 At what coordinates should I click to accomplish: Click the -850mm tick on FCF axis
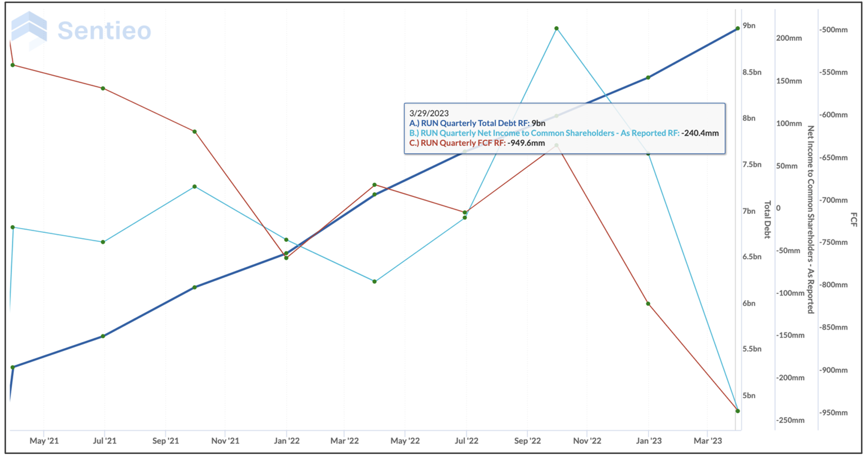click(x=833, y=328)
